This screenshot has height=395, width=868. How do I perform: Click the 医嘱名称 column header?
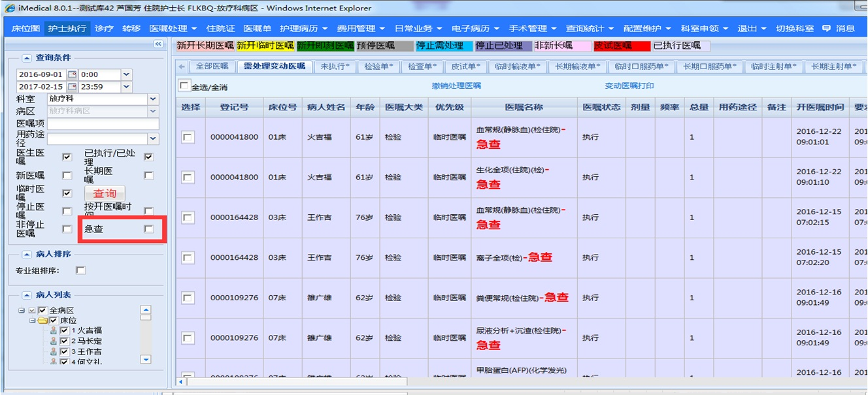click(524, 107)
